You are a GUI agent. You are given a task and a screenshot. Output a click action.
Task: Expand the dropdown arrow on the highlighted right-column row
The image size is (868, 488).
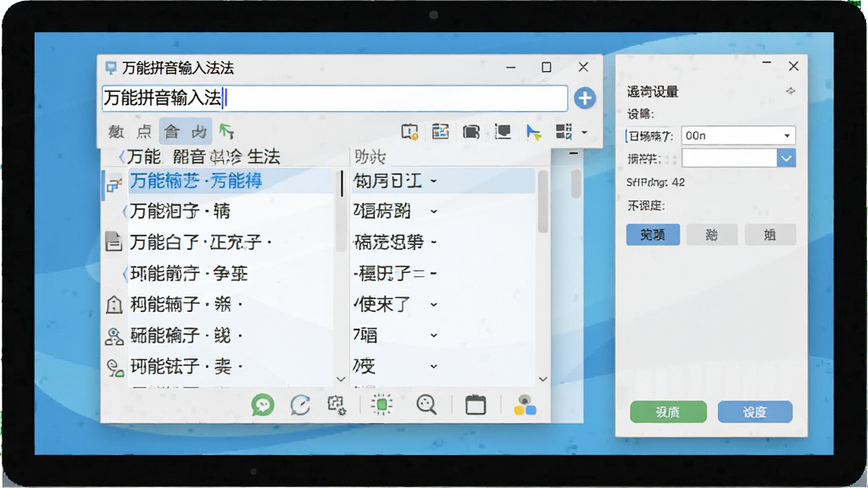pyautogui.click(x=433, y=181)
